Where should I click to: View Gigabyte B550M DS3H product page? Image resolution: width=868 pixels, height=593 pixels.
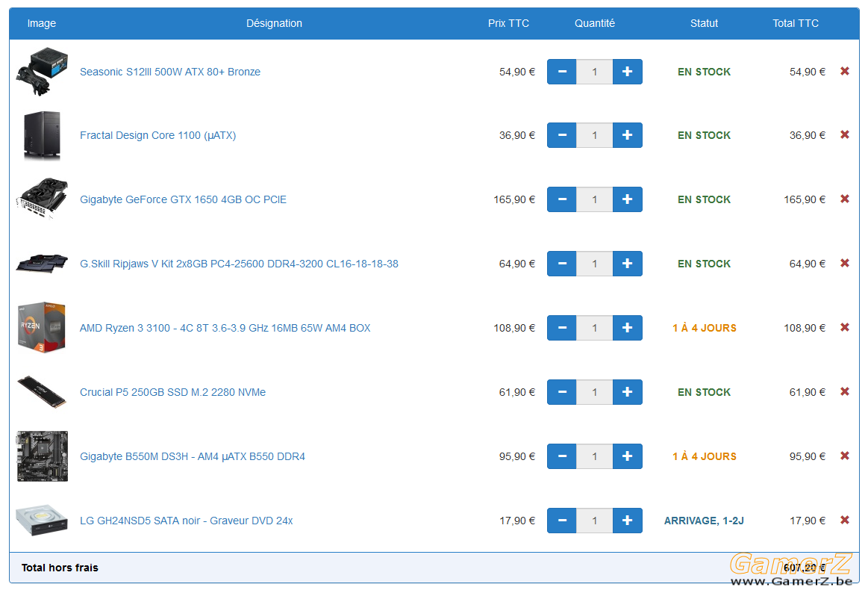[193, 457]
